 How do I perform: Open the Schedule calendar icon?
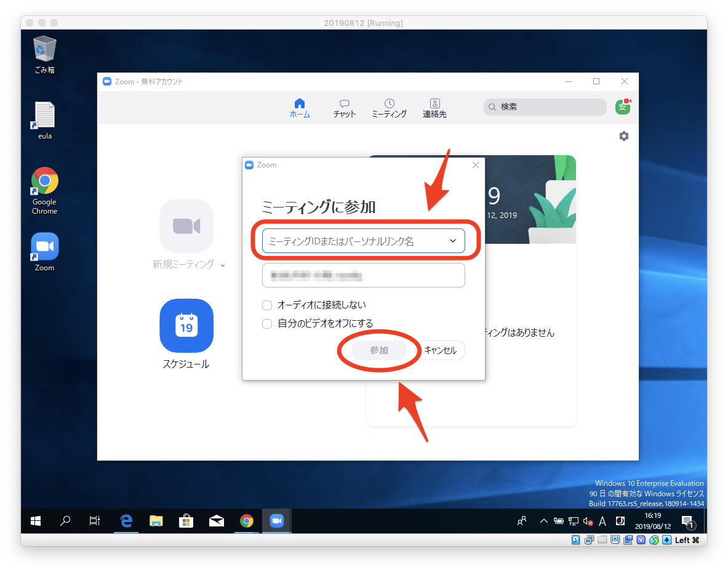pos(186,325)
